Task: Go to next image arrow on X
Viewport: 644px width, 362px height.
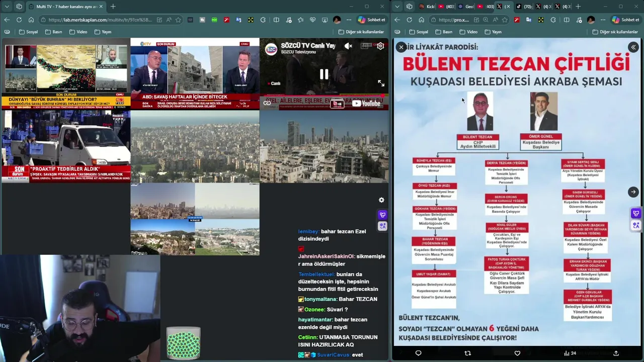Action: coord(633,192)
